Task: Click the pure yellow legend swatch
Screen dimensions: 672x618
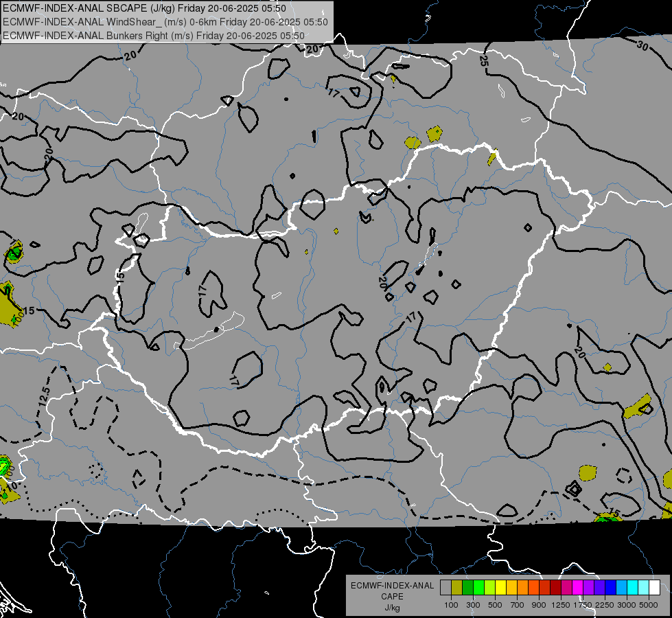Action: 500,588
